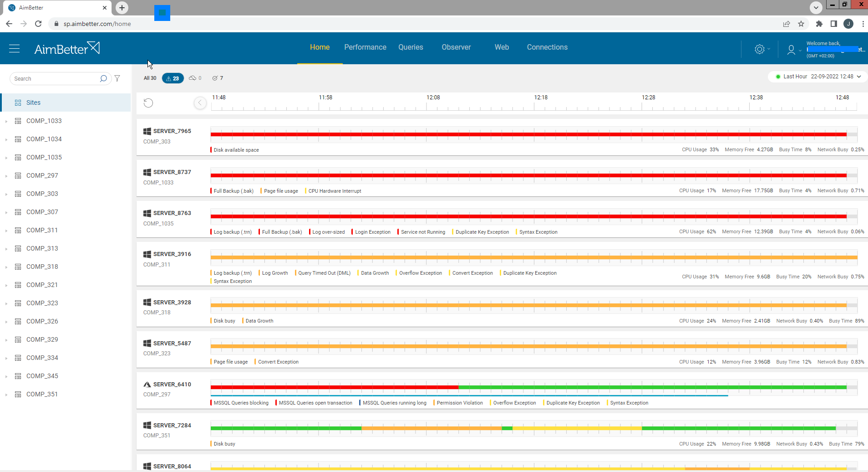Expand the COMP_303 tree node
Image resolution: width=868 pixels, height=472 pixels.
click(x=6, y=194)
